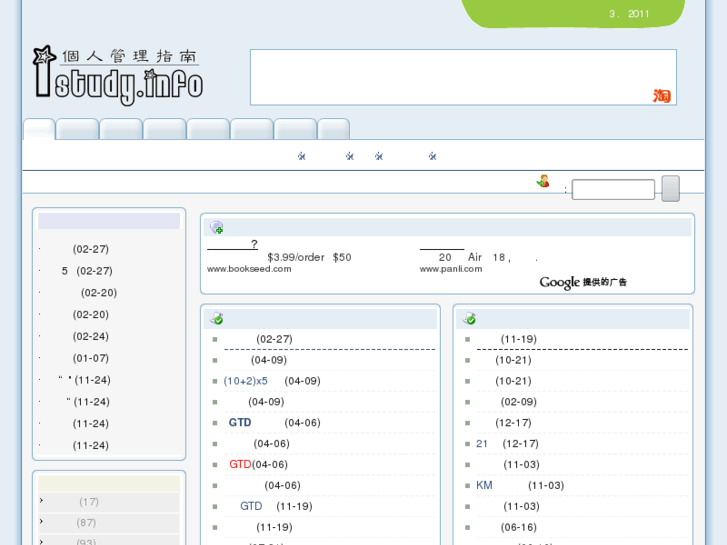The height and width of the screenshot is (545, 727).
Task: Click the Google ads provider label
Action: pos(583,283)
